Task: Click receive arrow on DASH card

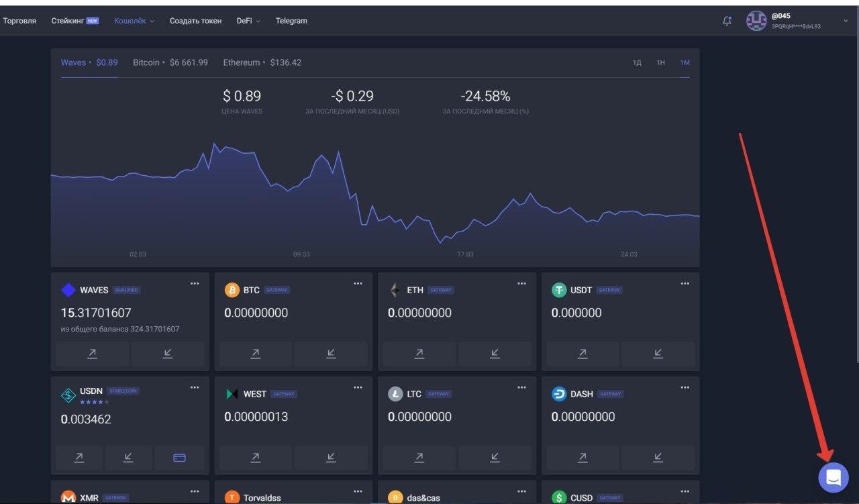Action: 658,458
